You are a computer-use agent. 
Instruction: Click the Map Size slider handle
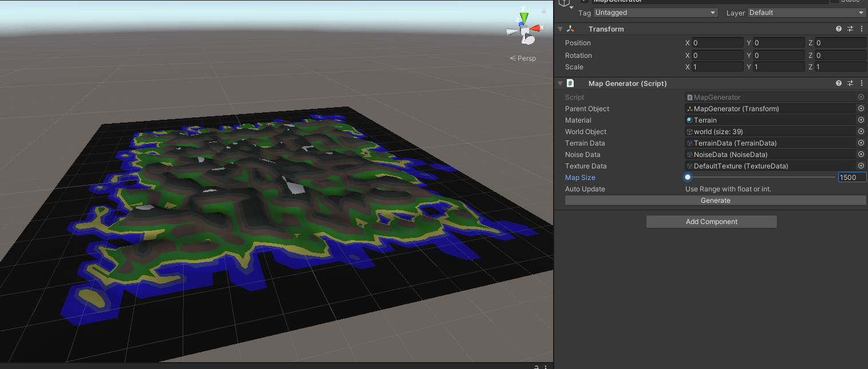pyautogui.click(x=688, y=178)
